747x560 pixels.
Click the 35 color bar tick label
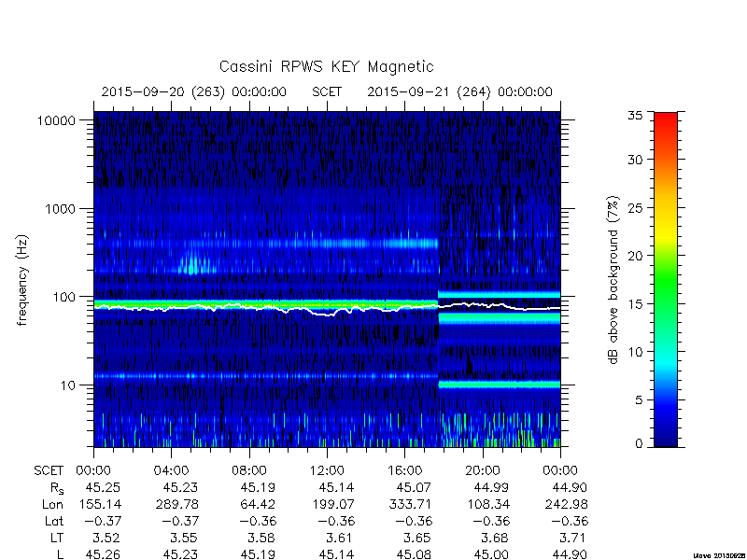[x=634, y=115]
